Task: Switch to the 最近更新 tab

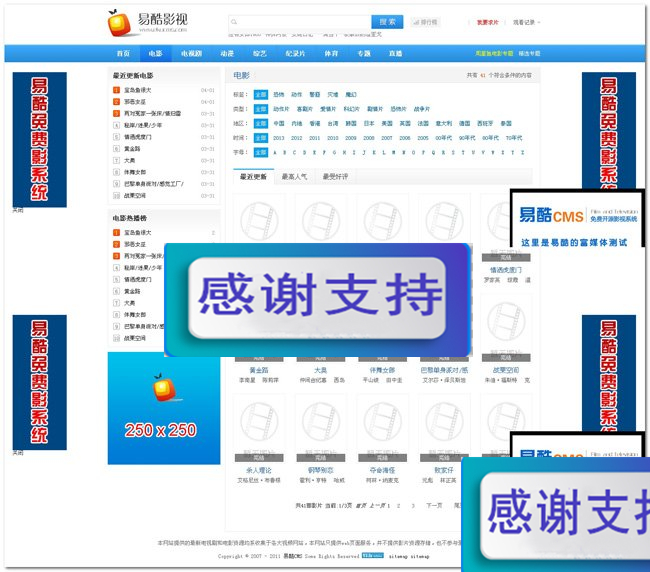Action: 253,177
